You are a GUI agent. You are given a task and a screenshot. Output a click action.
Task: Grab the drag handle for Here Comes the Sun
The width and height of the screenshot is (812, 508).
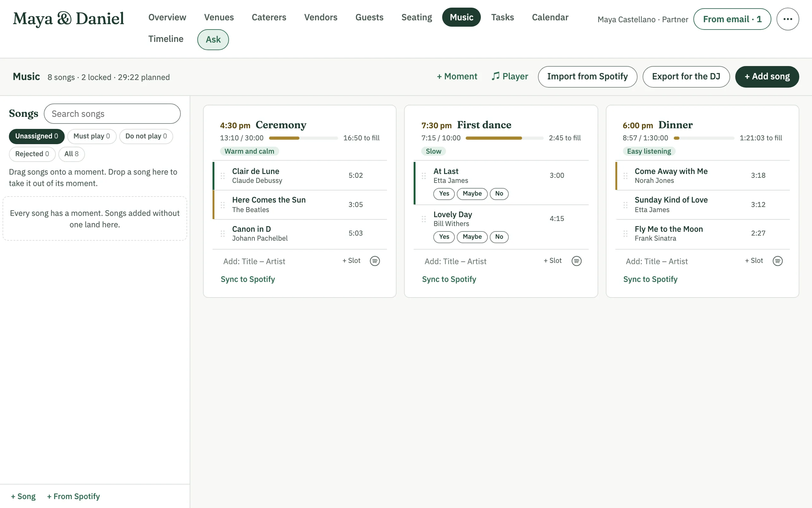[x=222, y=205]
